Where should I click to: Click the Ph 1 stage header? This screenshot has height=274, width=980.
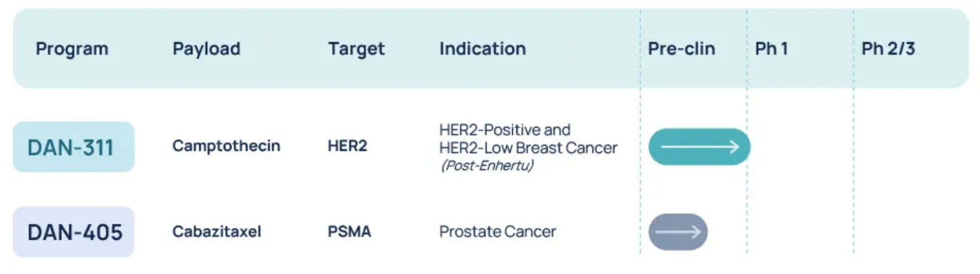(771, 49)
